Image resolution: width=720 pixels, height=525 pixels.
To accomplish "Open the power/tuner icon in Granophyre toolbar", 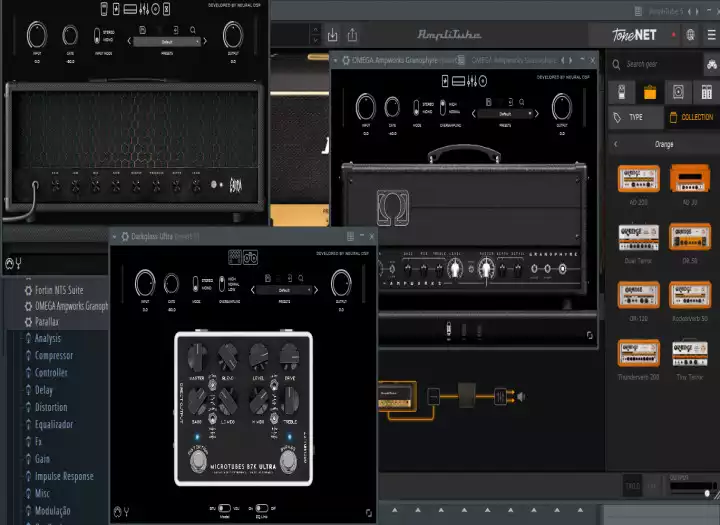I will pyautogui.click(x=444, y=81).
